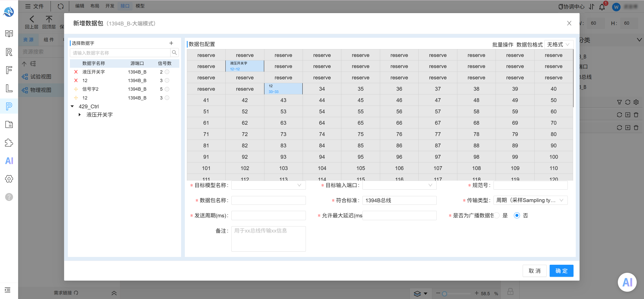Open the AI item in left sidebar
Screen dimensions: 644x299
point(9,161)
